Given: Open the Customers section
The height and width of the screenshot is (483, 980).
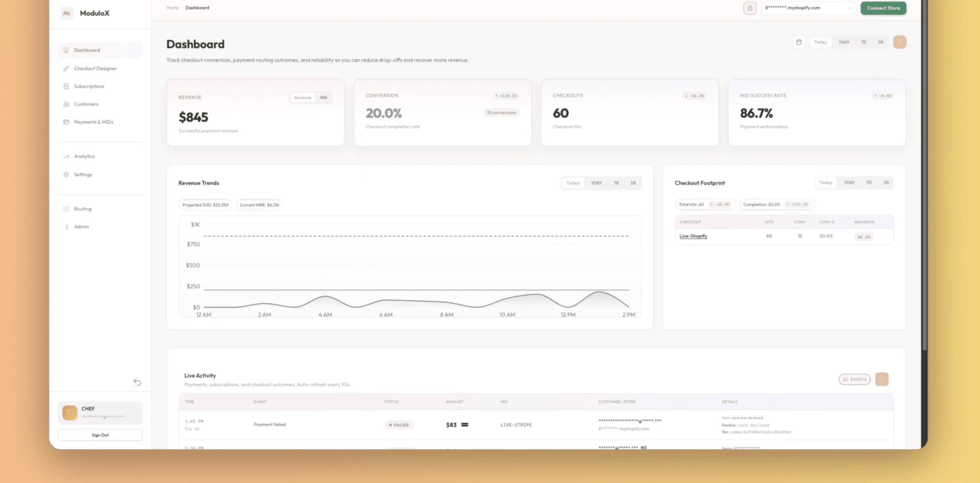Looking at the screenshot, I should pos(86,104).
